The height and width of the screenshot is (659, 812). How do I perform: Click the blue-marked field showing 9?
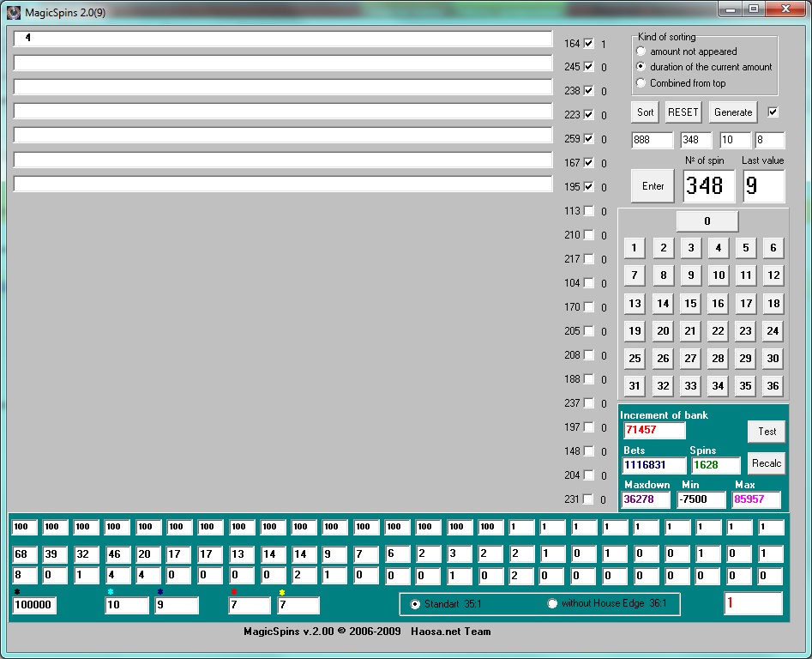(177, 605)
